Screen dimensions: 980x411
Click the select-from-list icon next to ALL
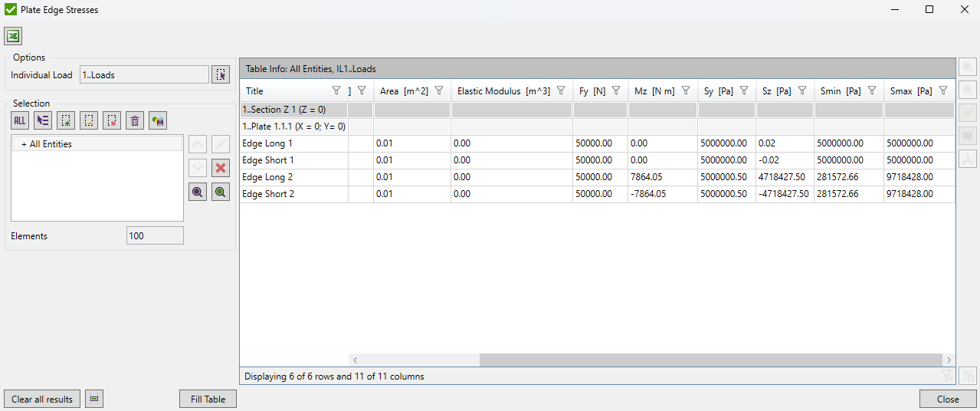pyautogui.click(x=43, y=120)
